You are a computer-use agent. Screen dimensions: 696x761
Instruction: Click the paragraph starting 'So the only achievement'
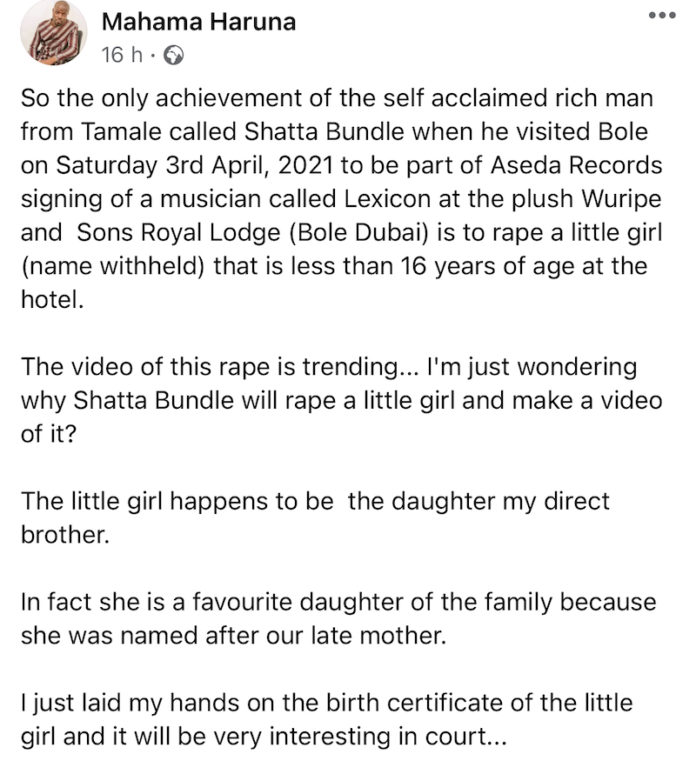click(341, 199)
